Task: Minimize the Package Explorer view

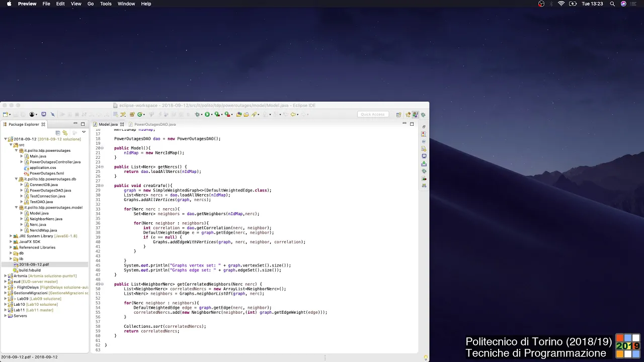Action: coord(75,123)
